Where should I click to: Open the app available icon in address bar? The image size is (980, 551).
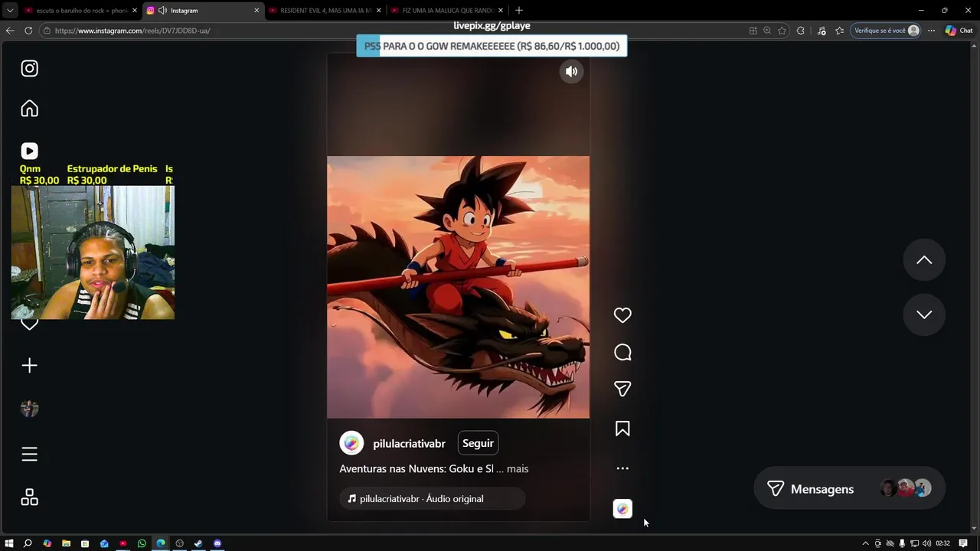click(x=753, y=31)
